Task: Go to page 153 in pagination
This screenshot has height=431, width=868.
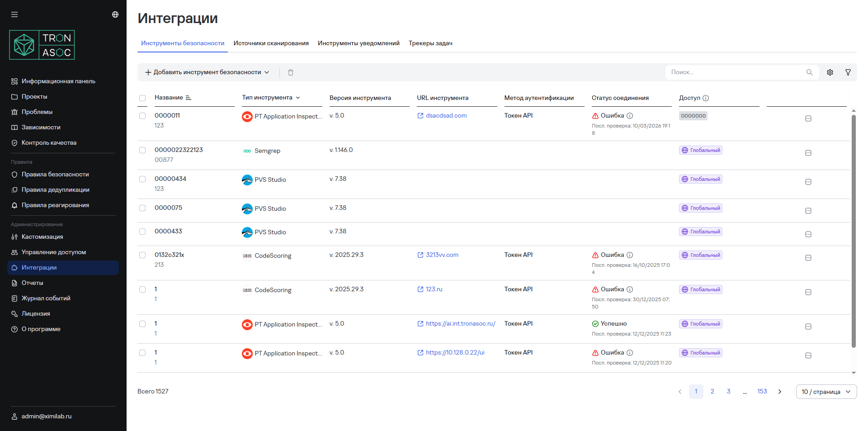Action: 762,392
